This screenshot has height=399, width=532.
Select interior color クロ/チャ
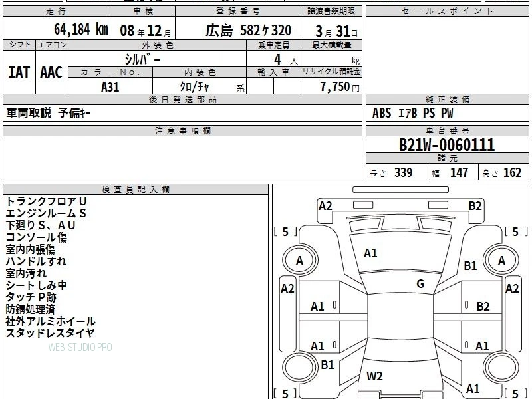click(194, 87)
